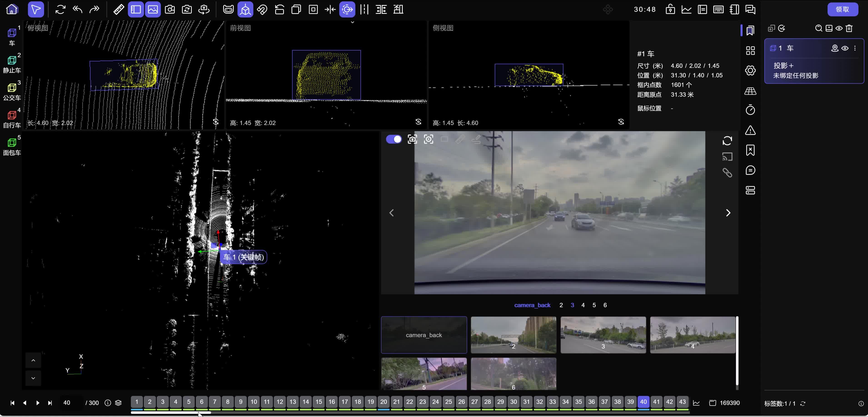Toggle visibility eye for 车 1 object

(845, 48)
